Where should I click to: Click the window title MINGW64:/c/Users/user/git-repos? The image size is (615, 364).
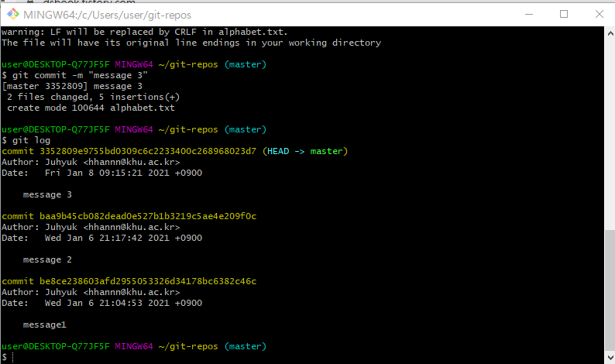(x=107, y=15)
